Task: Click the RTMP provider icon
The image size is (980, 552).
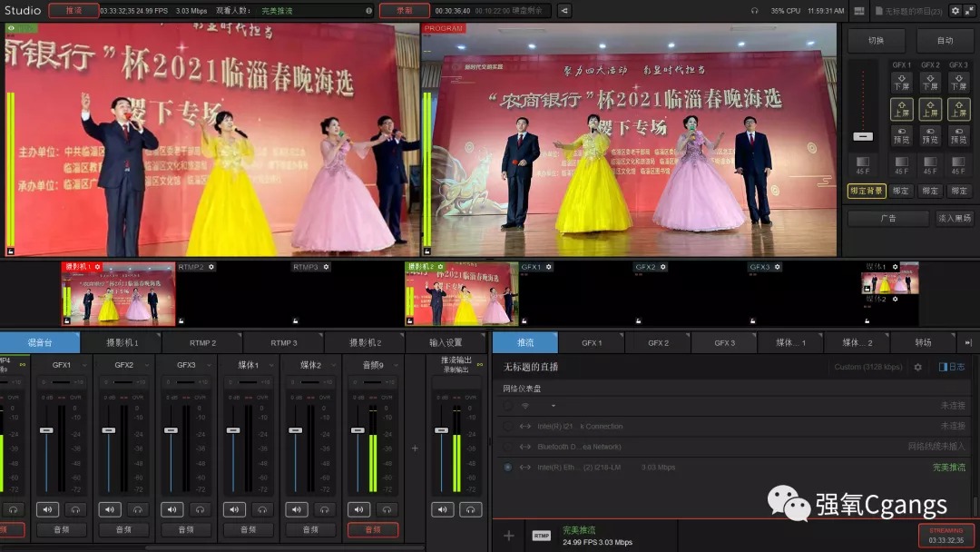Action: (x=541, y=536)
